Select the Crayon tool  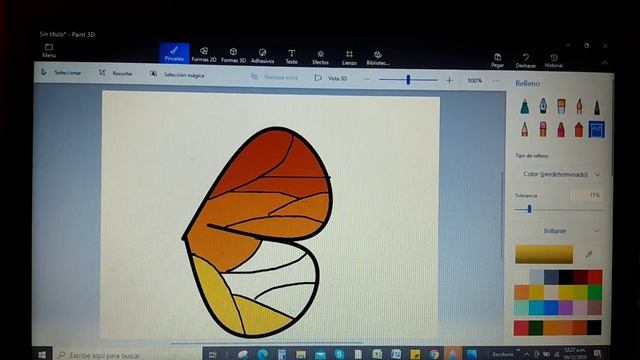(561, 130)
